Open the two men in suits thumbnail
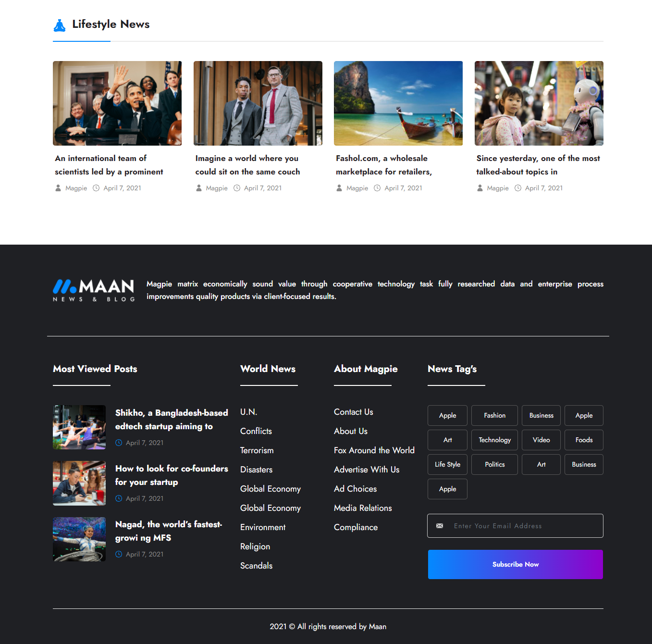The width and height of the screenshot is (652, 644). tap(258, 103)
